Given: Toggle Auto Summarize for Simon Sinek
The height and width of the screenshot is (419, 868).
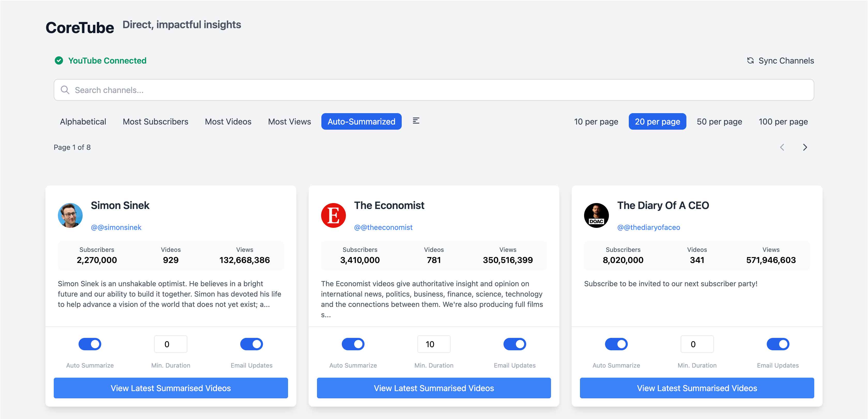Looking at the screenshot, I should pos(90,344).
